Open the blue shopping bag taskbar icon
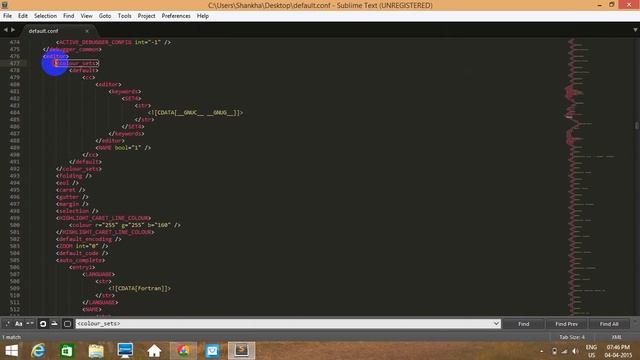 212,351
